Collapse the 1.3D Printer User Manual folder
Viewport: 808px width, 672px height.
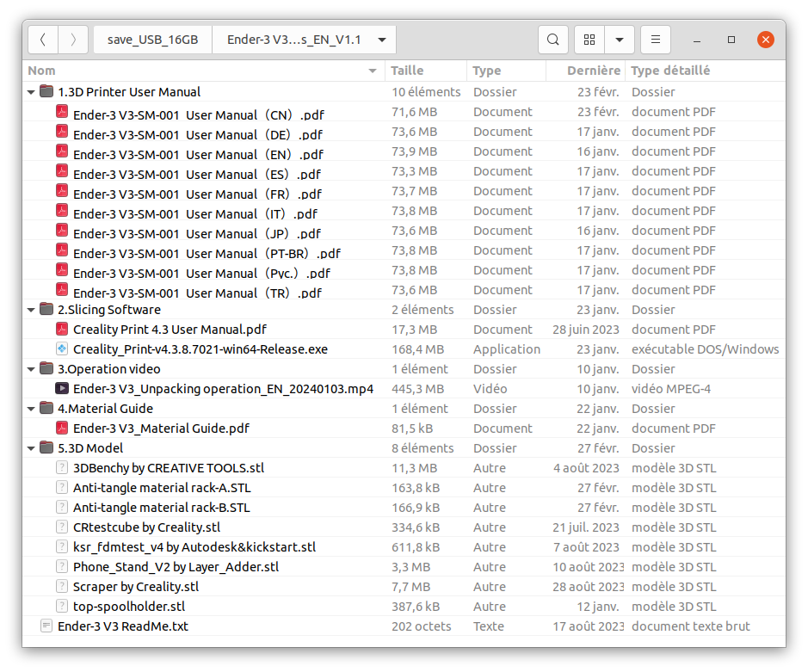pyautogui.click(x=32, y=92)
